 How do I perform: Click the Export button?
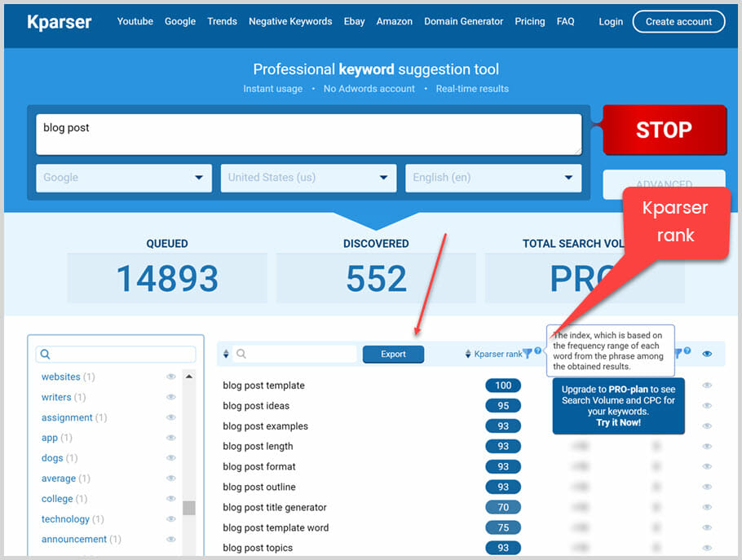[393, 355]
